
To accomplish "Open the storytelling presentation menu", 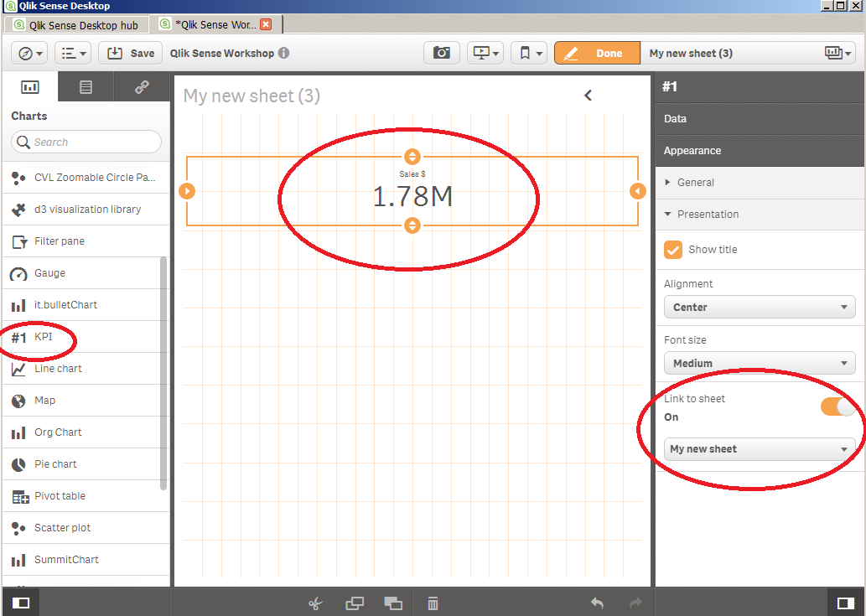I will pyautogui.click(x=485, y=53).
